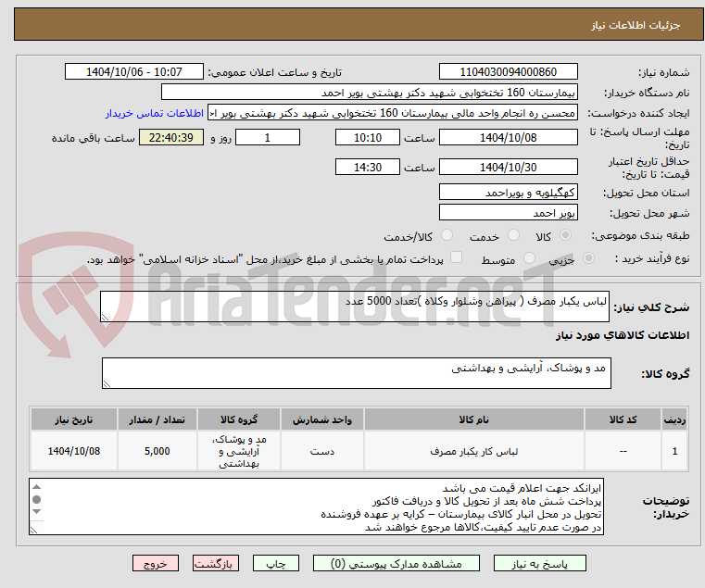Click the need date cell 1404/10/08
Screen dimensions: 705x588
[x=74, y=451]
